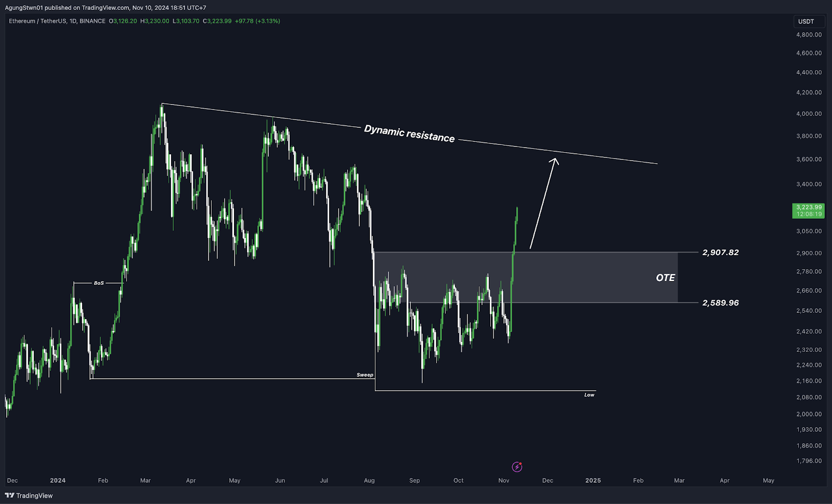This screenshot has height=504, width=832.
Task: Click the 3,600.00 price axis label
Action: [x=809, y=160]
